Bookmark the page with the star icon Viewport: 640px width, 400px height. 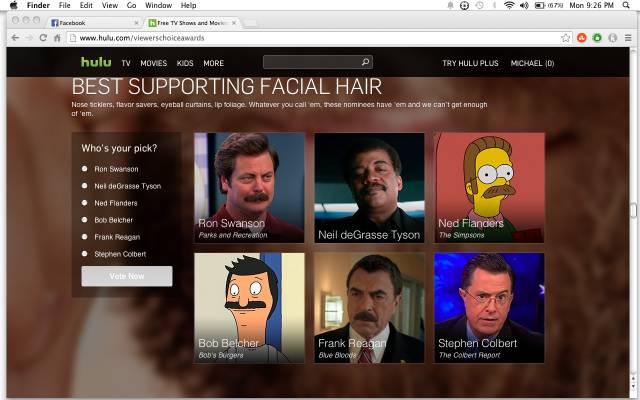tap(565, 38)
